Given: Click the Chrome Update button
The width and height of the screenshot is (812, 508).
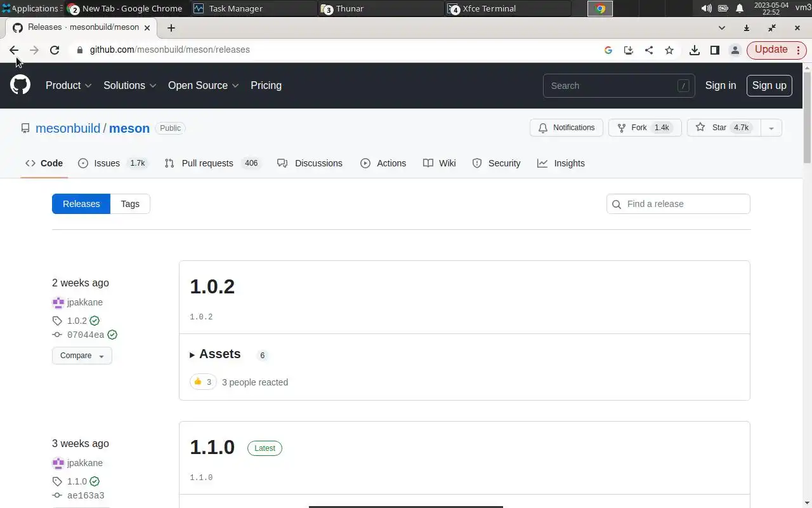Looking at the screenshot, I should click(776, 50).
